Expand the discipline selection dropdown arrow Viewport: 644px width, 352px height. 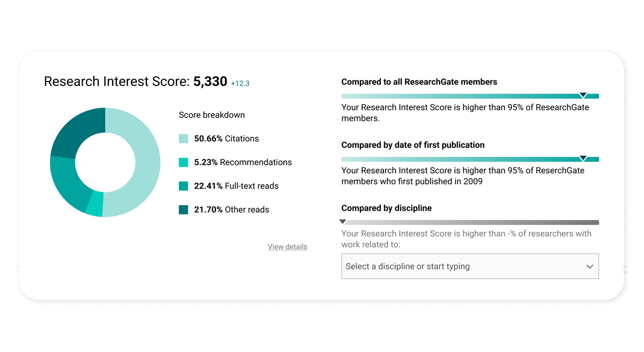590,267
